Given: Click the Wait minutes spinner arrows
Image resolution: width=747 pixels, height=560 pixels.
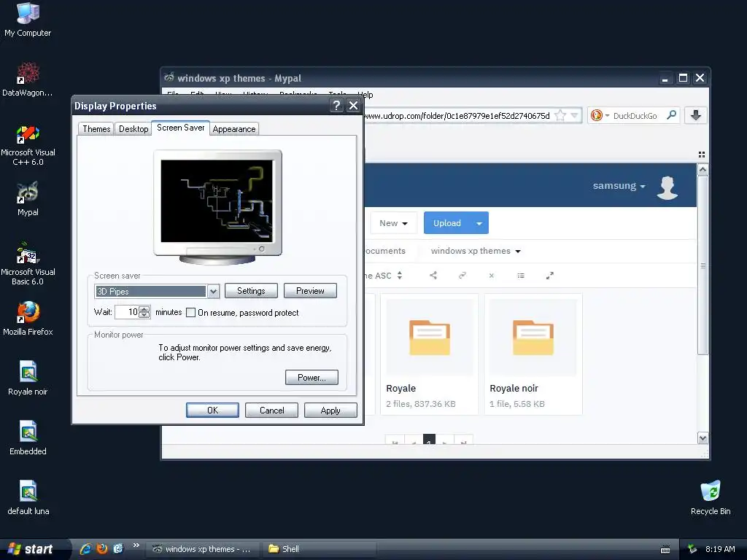Looking at the screenshot, I should coord(144,312).
